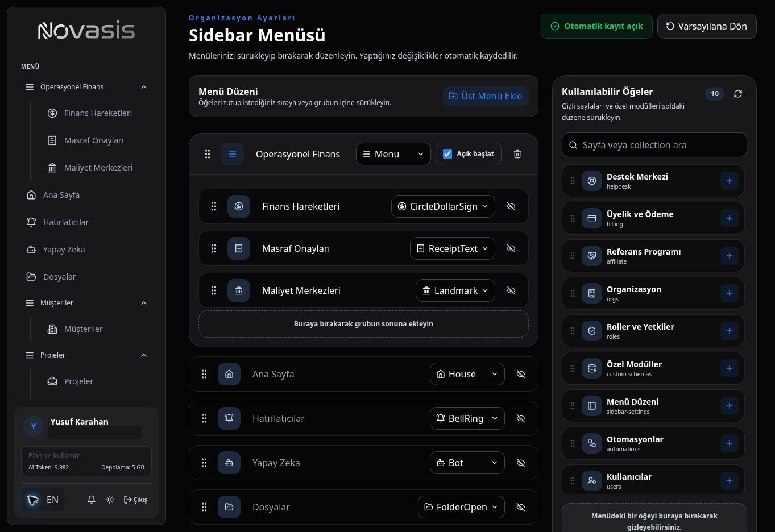The image size is (775, 532).
Task: Open the BellRing icon dropdown
Action: pos(467,418)
